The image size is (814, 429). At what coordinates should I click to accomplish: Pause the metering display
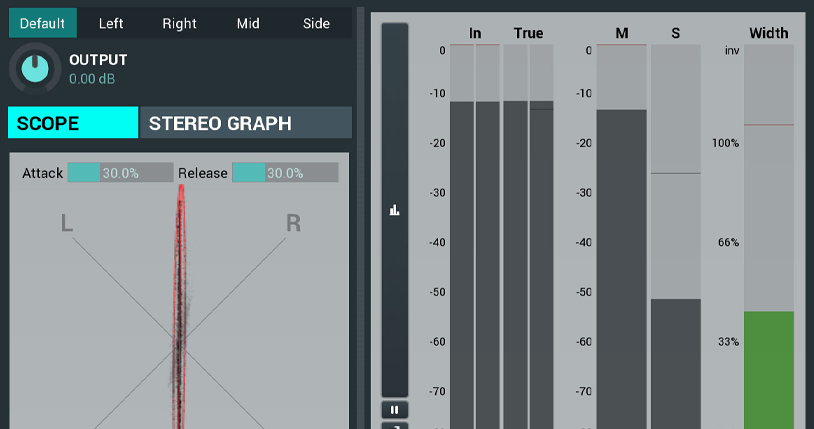395,409
